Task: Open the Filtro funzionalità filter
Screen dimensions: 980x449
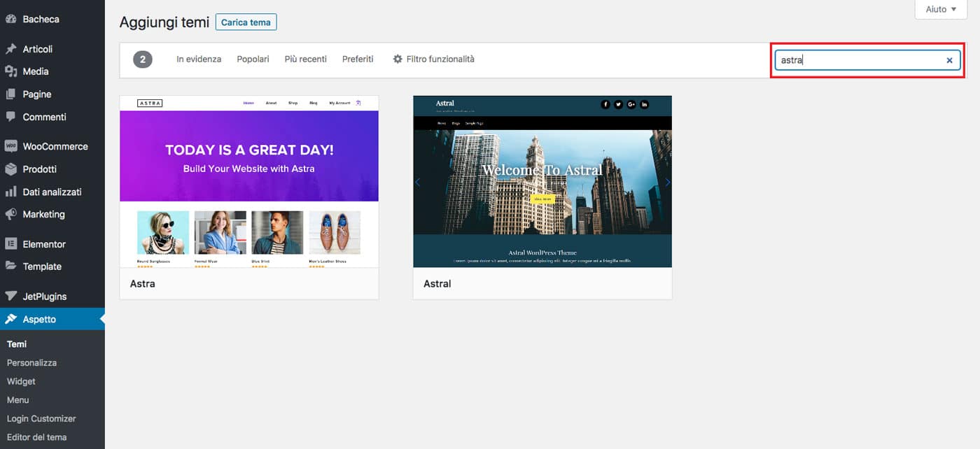Action: pyautogui.click(x=433, y=59)
